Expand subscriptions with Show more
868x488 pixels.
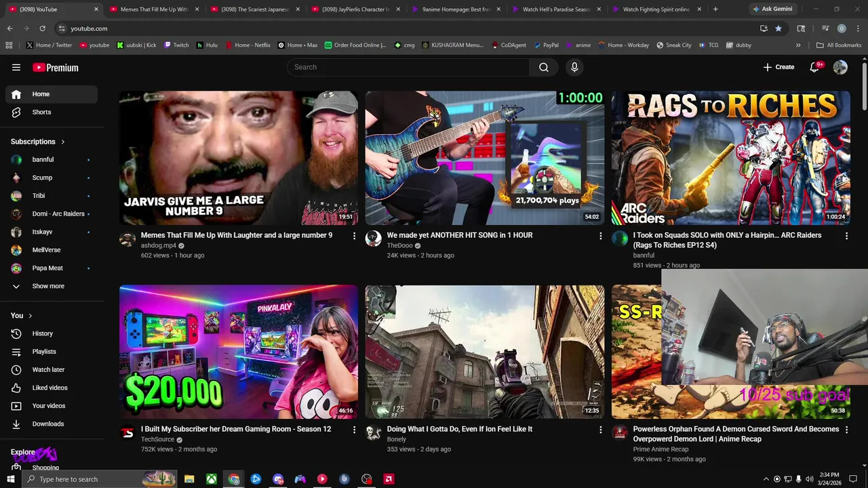point(52,286)
